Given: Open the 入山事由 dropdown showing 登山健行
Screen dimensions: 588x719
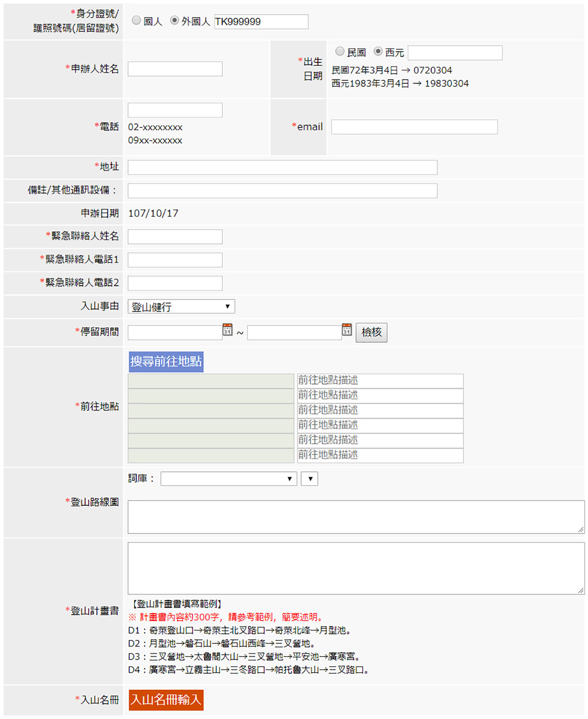Looking at the screenshot, I should click(x=181, y=306).
